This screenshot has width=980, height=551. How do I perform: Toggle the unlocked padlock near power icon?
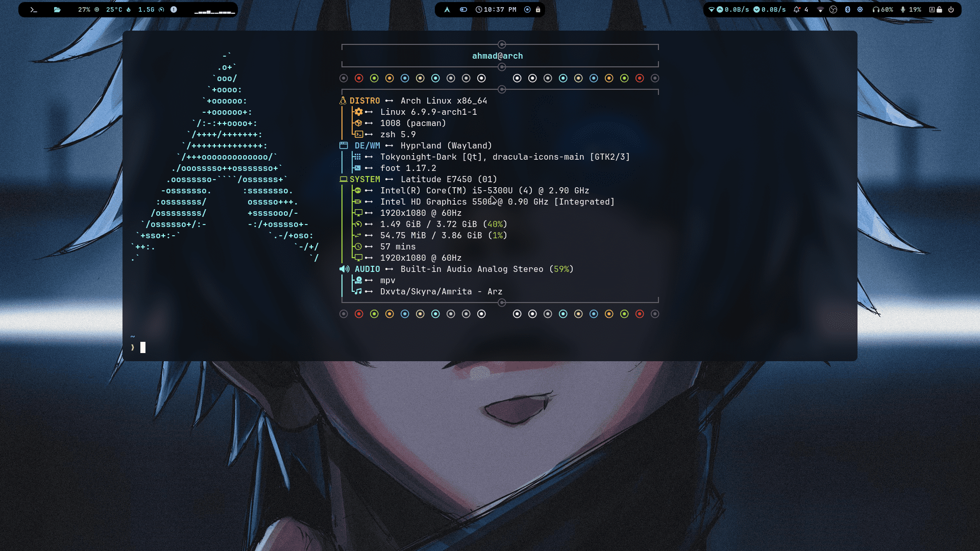[940, 10]
